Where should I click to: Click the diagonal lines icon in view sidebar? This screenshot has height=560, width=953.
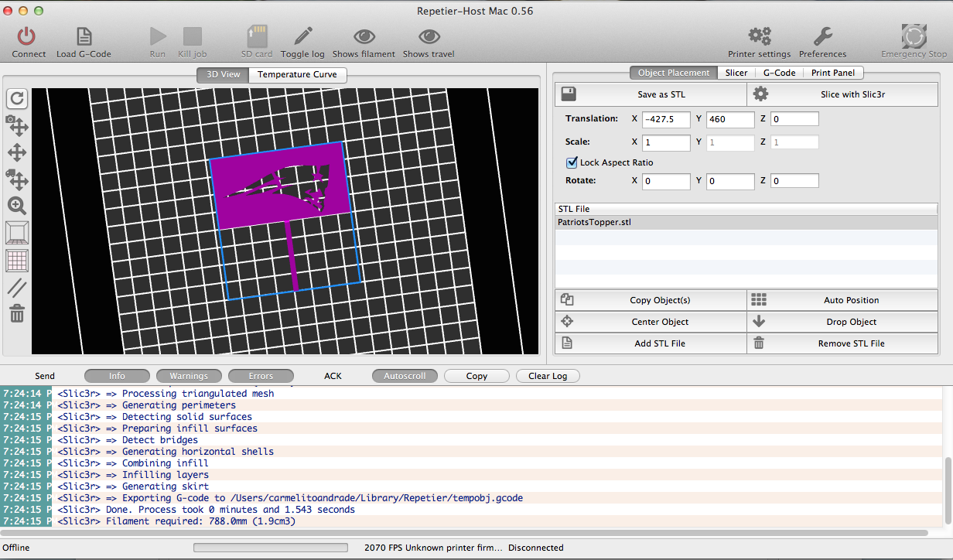pos(17,288)
